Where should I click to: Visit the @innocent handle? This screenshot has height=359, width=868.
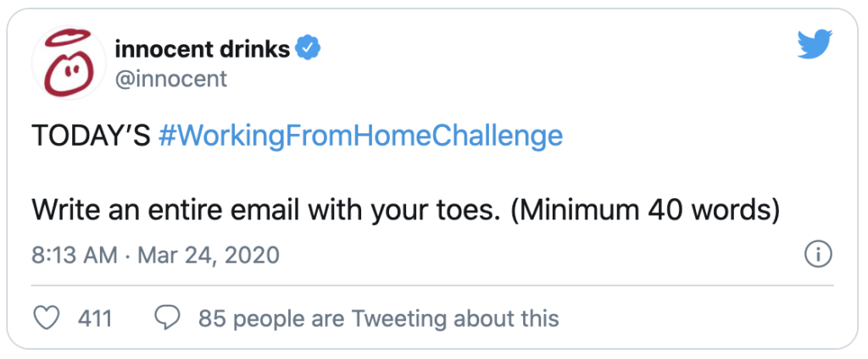pos(170,79)
